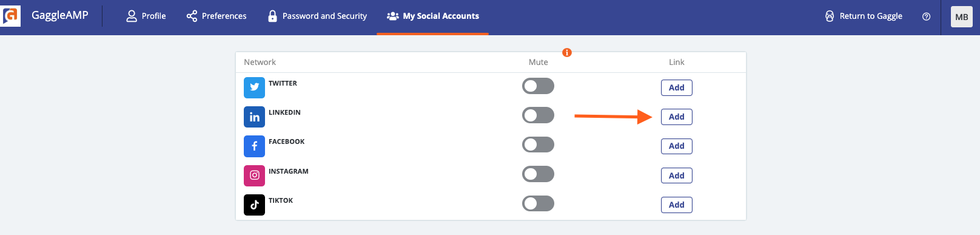Click the orange Mute info icon
This screenshot has height=235, width=980.
[567, 53]
